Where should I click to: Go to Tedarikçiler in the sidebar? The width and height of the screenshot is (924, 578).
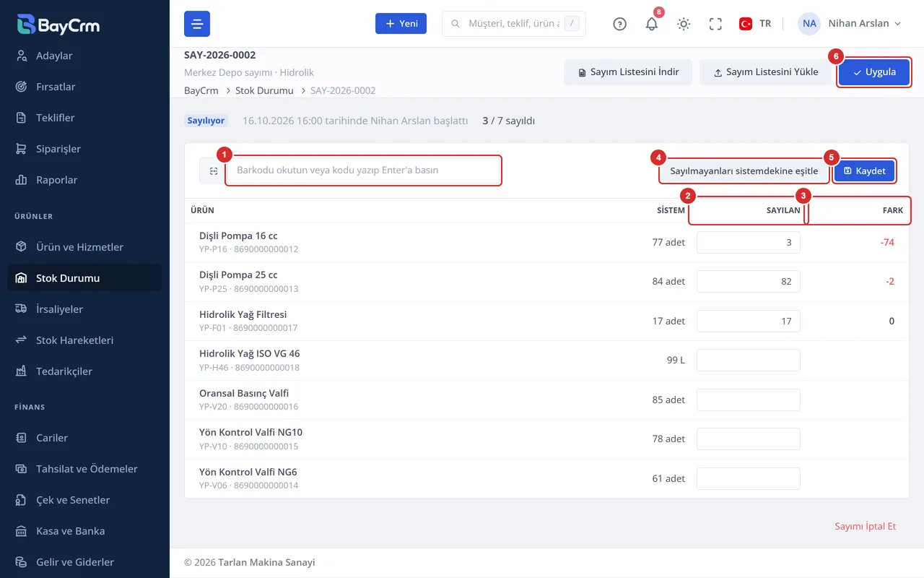click(84, 371)
